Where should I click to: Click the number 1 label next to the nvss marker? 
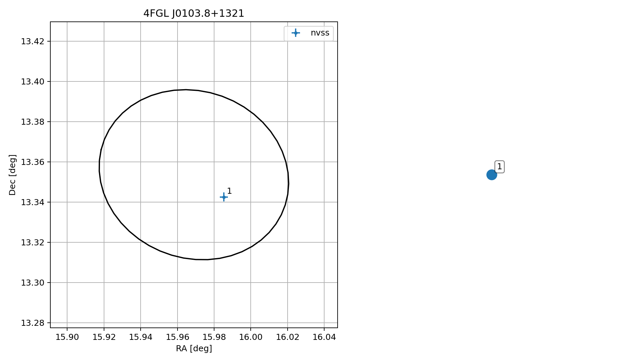[230, 191]
